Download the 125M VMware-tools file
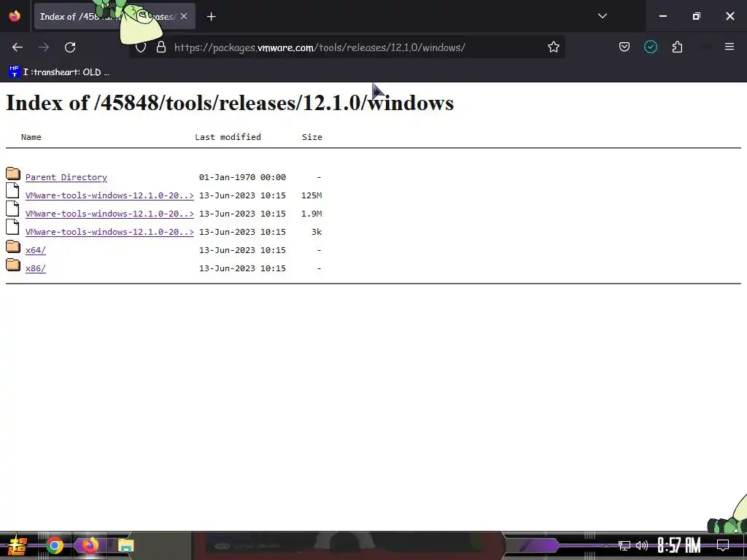 click(x=109, y=195)
